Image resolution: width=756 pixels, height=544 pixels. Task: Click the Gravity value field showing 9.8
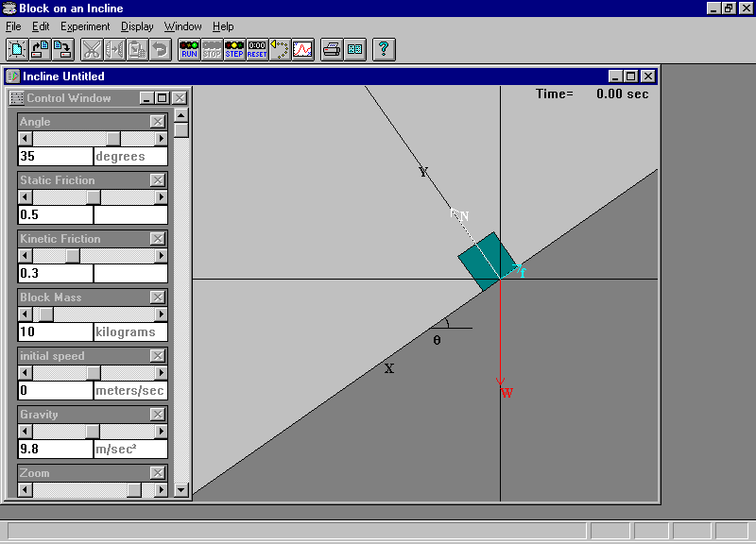coord(55,450)
